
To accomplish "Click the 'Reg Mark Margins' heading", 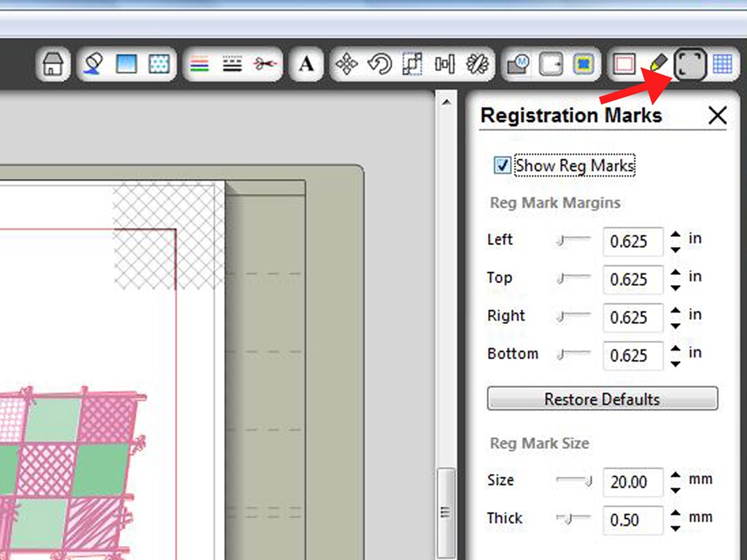I will coord(555,203).
